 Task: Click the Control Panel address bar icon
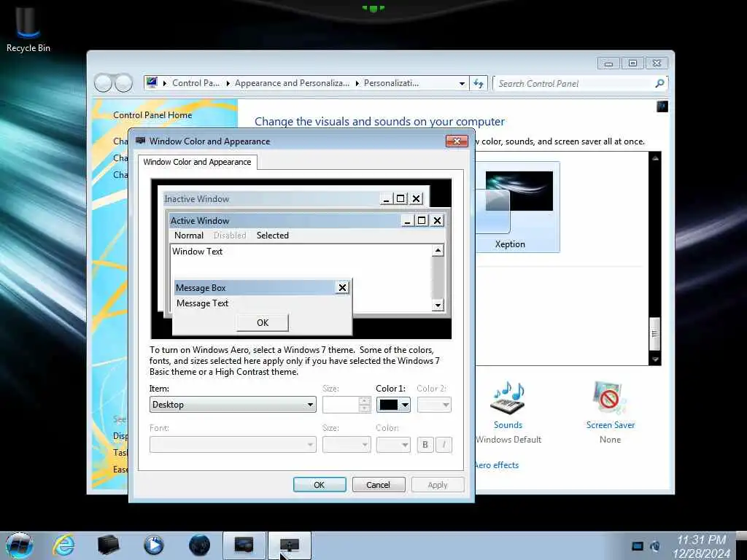(152, 83)
